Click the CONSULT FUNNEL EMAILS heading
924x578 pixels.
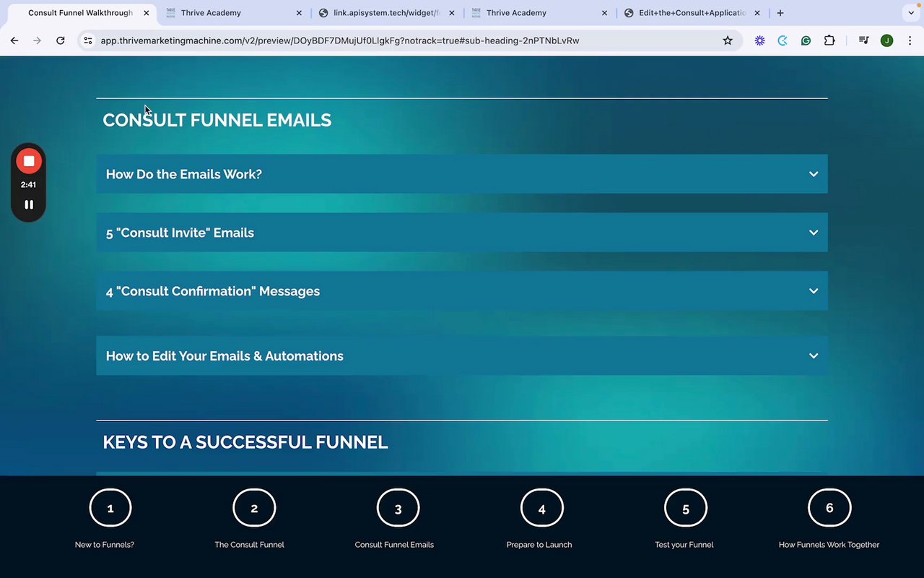(x=217, y=120)
